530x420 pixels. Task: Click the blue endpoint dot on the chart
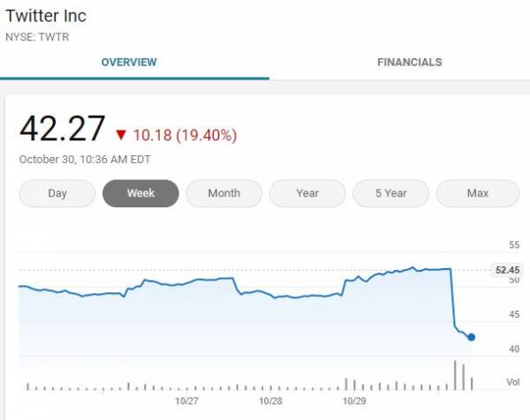472,337
